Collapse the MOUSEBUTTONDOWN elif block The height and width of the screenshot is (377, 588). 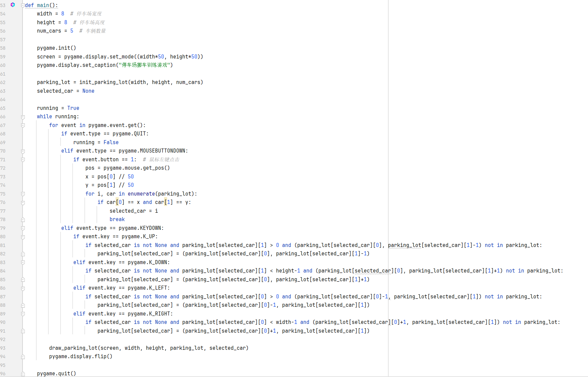tap(23, 151)
